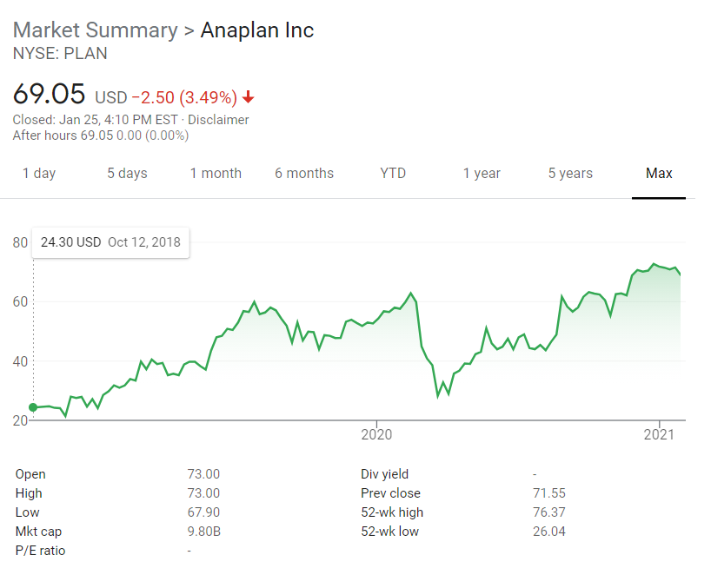
Task: Click the 52-wk high value 76.37
Action: 549,512
